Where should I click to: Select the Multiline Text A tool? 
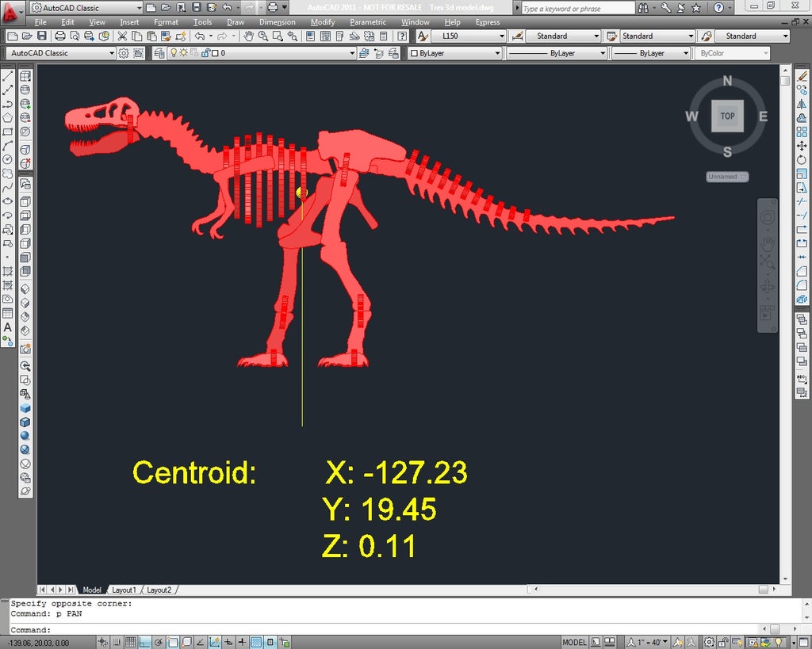[7, 327]
